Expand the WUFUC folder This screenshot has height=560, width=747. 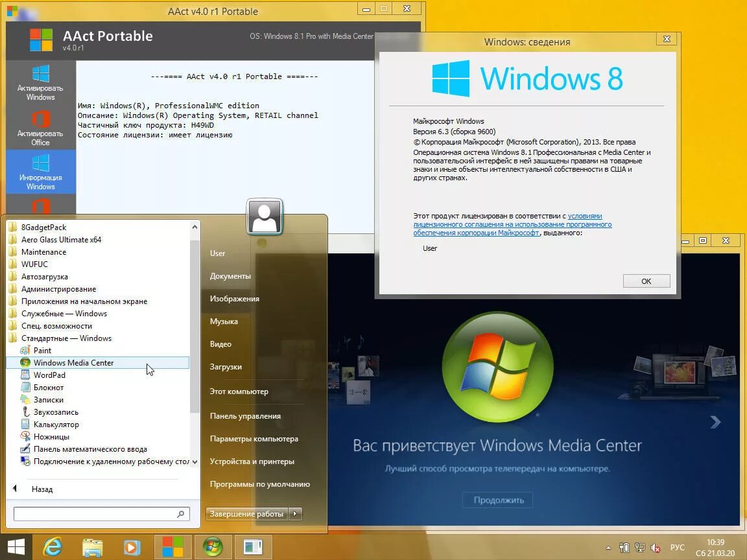34,264
